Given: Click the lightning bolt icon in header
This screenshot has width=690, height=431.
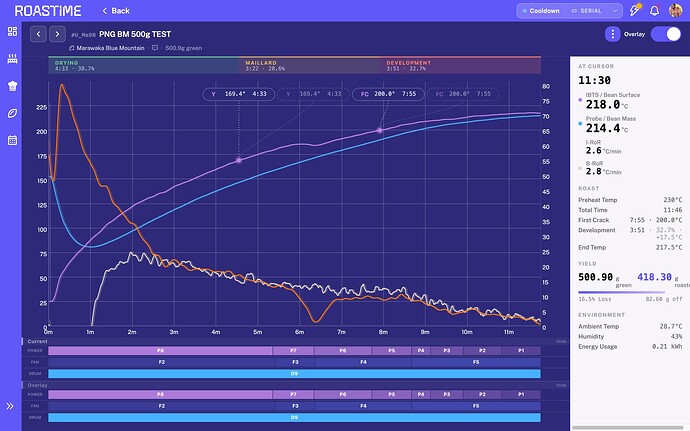Looking at the screenshot, I should tap(635, 11).
